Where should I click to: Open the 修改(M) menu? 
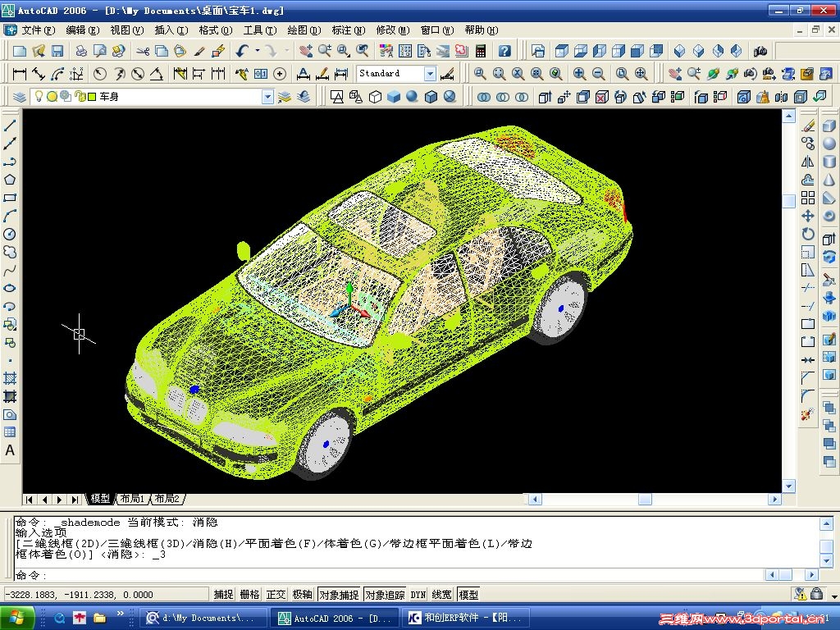pyautogui.click(x=393, y=30)
